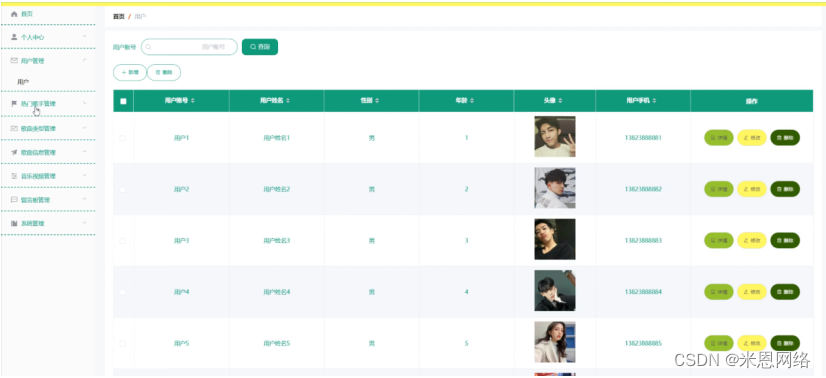826x378 pixels.
Task: Click the batch 删除 button above table
Action: pos(164,73)
